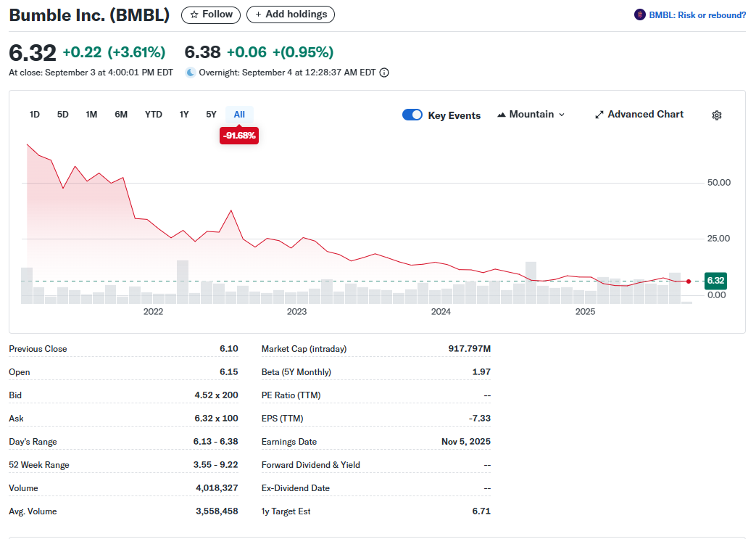Switch chart to 6M range
The height and width of the screenshot is (539, 756).
coord(121,115)
